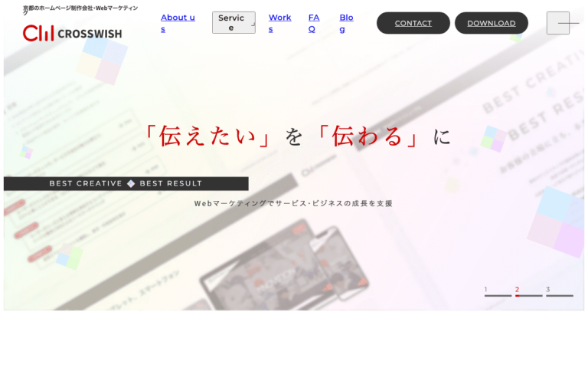This screenshot has width=588, height=368.
Task: Select slide 2 indicator
Action: (x=529, y=292)
